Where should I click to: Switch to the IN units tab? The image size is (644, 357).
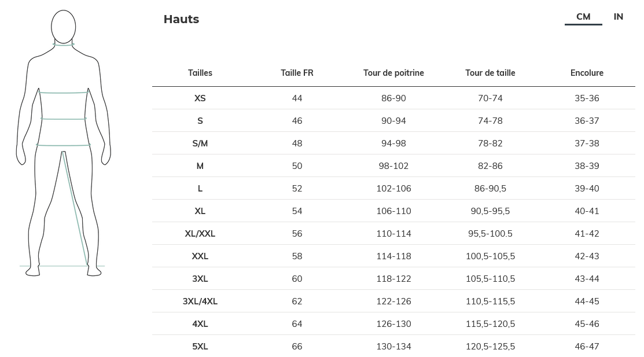(618, 17)
